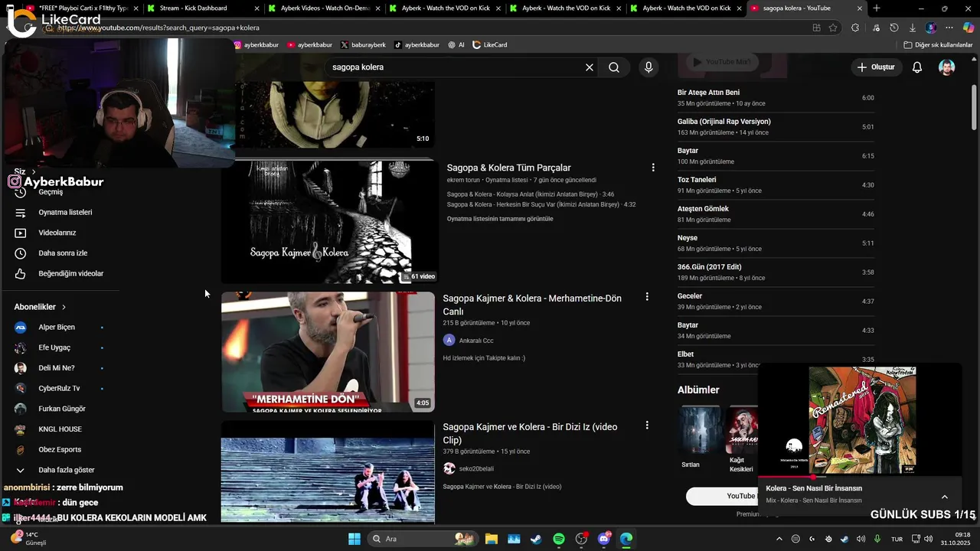This screenshot has width=980, height=551.
Task: Open Discord from the taskbar
Action: tap(604, 539)
